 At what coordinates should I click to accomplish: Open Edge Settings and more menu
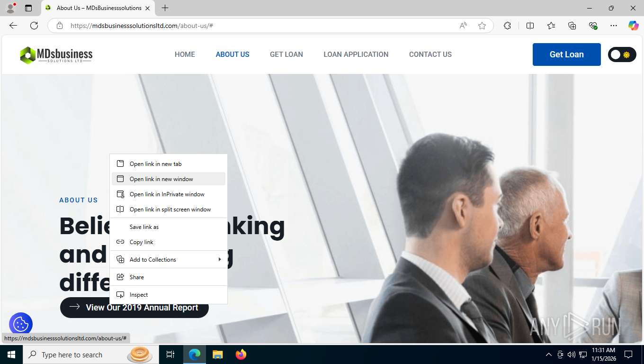(614, 26)
